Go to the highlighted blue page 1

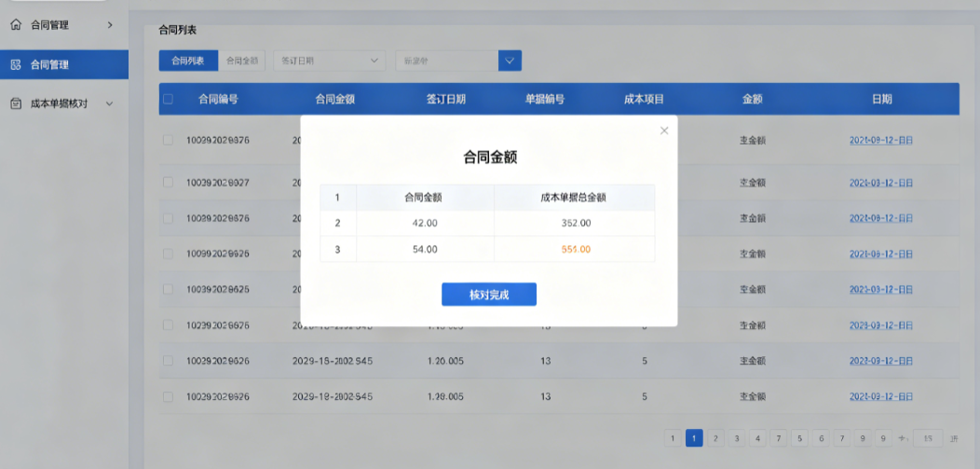(x=694, y=438)
